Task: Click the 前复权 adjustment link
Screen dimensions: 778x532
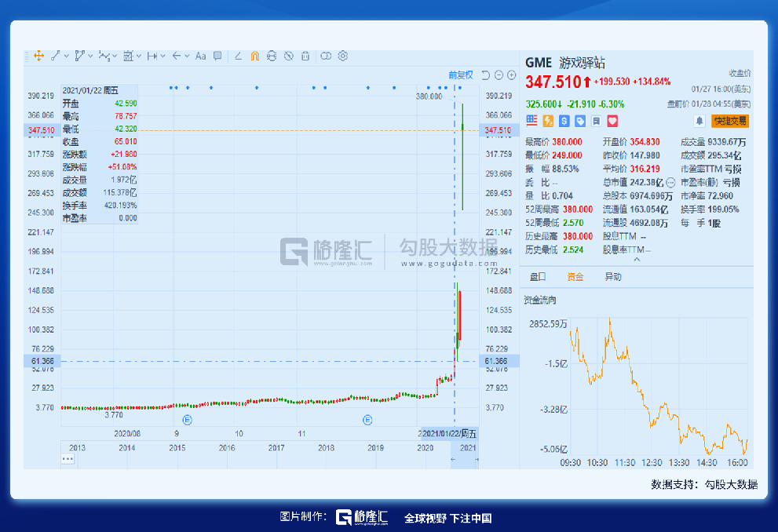Action: click(461, 75)
